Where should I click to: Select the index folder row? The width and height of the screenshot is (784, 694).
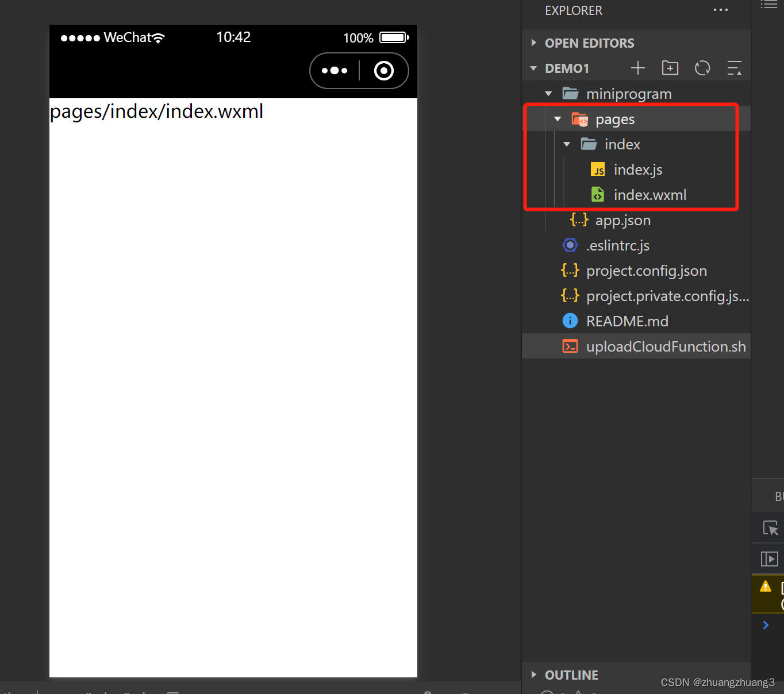pos(636,144)
